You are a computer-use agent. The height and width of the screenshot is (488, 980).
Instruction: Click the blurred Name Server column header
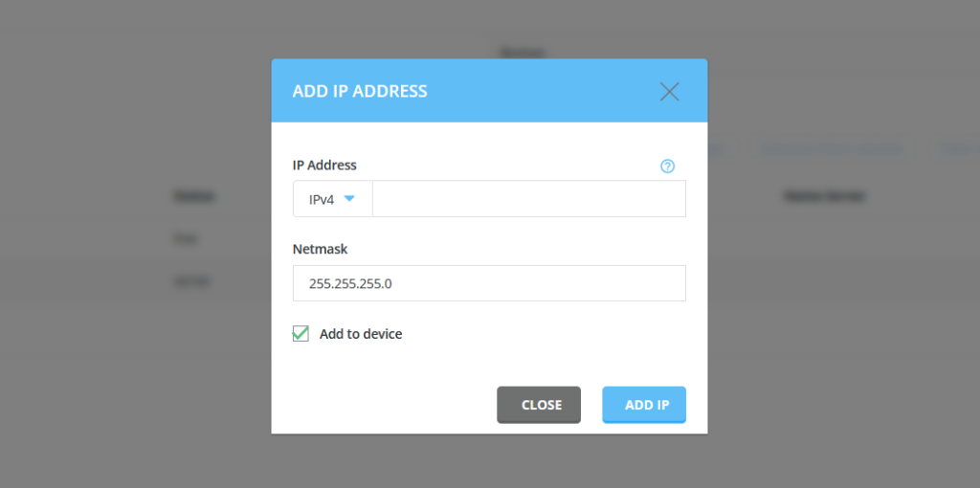pyautogui.click(x=824, y=196)
